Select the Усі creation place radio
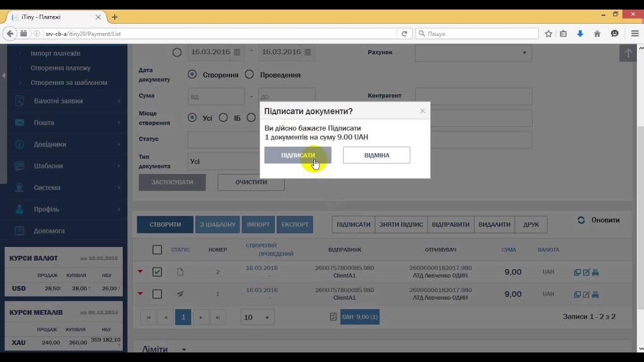 [x=192, y=118]
